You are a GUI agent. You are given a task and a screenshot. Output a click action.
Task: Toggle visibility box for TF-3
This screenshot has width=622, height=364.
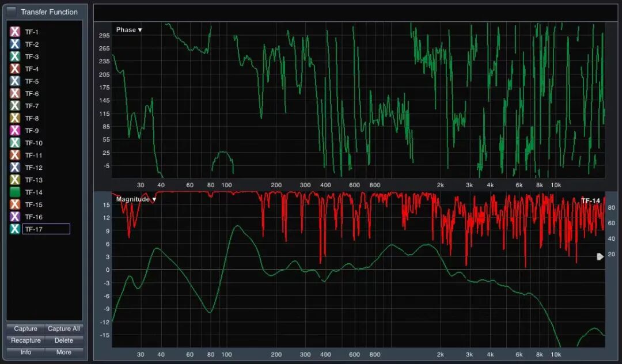pyautogui.click(x=14, y=56)
